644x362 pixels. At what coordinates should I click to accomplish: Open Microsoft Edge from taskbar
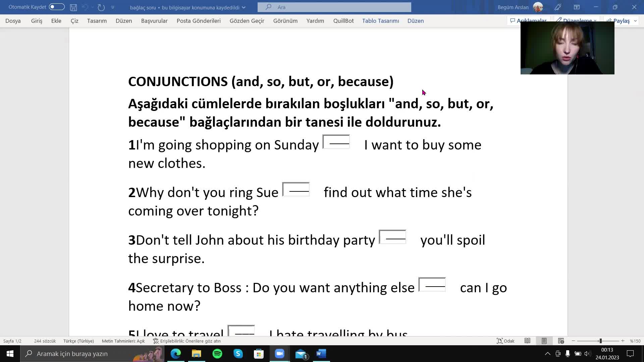click(175, 354)
